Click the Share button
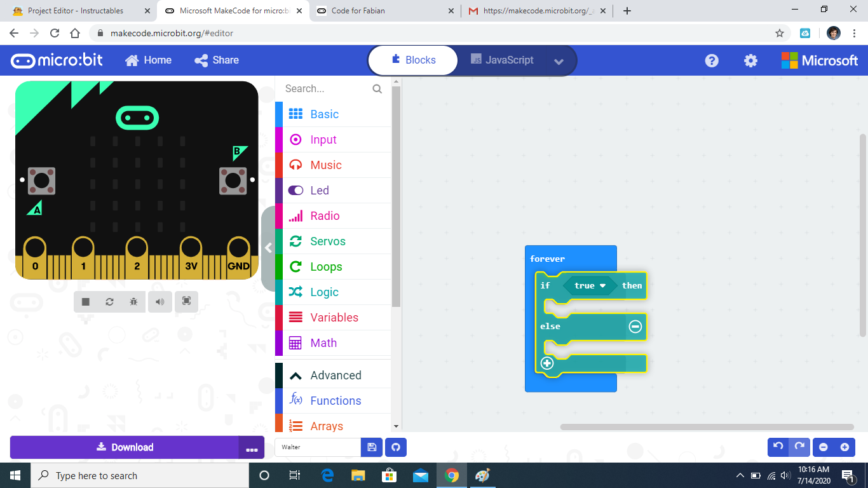 point(217,60)
